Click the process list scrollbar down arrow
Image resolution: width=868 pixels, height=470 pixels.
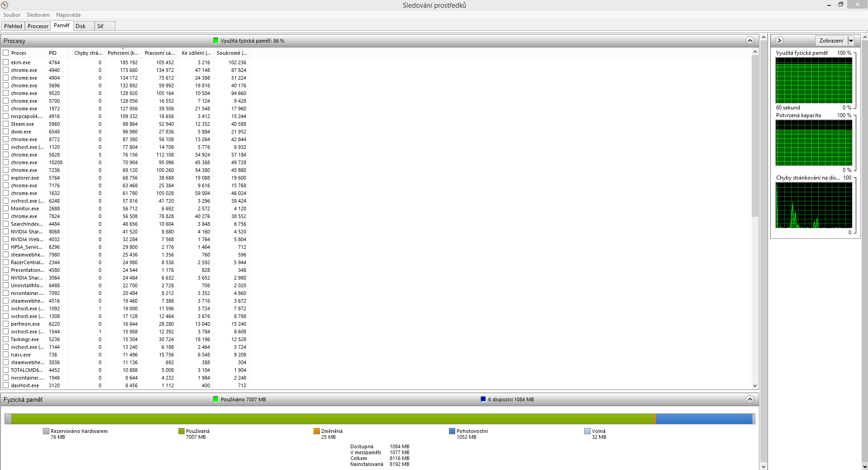pos(755,386)
